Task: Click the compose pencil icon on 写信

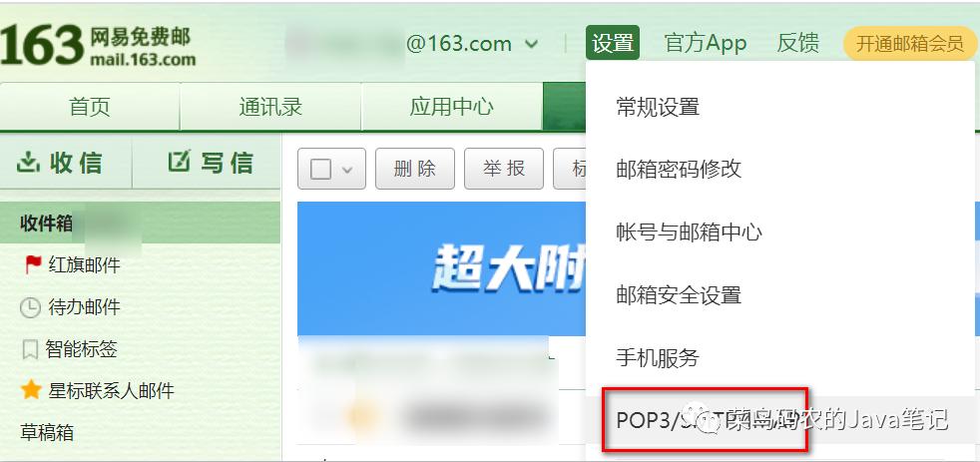Action: click(x=178, y=162)
